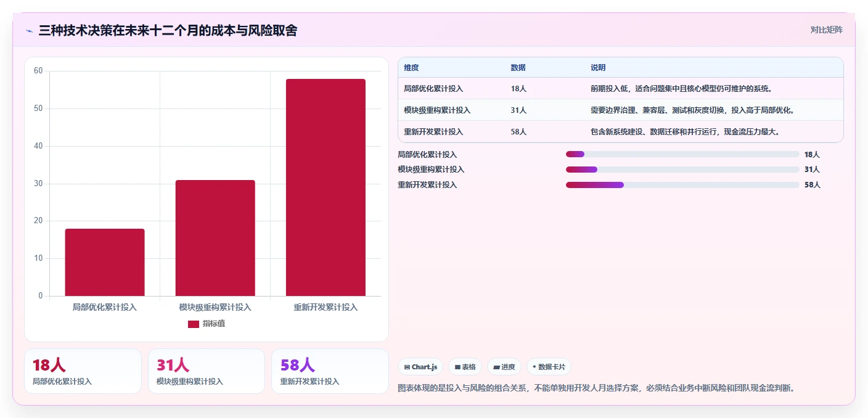Click the 维度 column header
Viewport: 868px width, 418px height.
click(x=411, y=68)
